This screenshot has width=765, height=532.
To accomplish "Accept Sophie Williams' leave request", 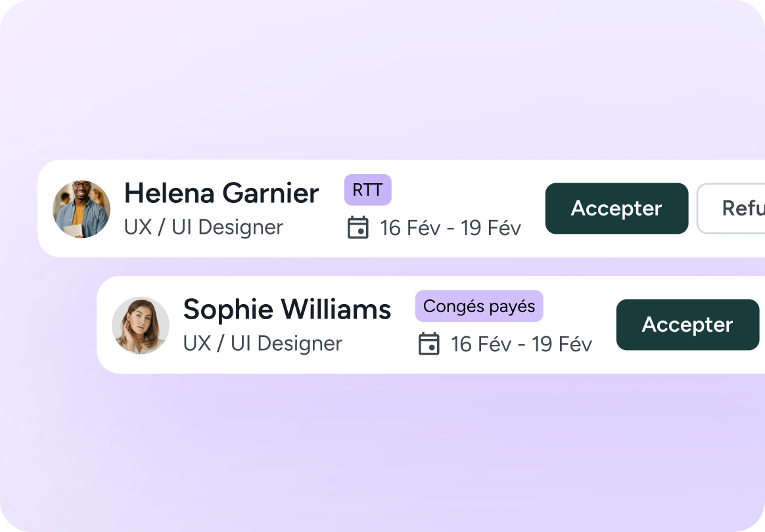I will coord(687,324).
